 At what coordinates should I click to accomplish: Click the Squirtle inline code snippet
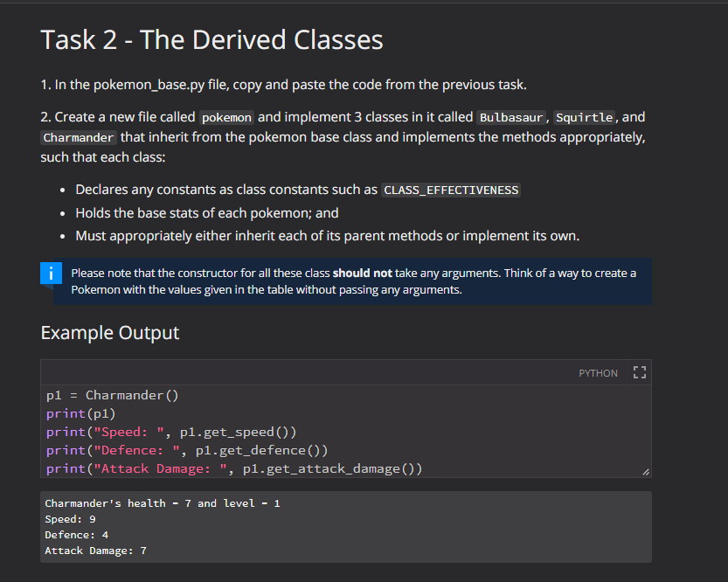coord(584,116)
